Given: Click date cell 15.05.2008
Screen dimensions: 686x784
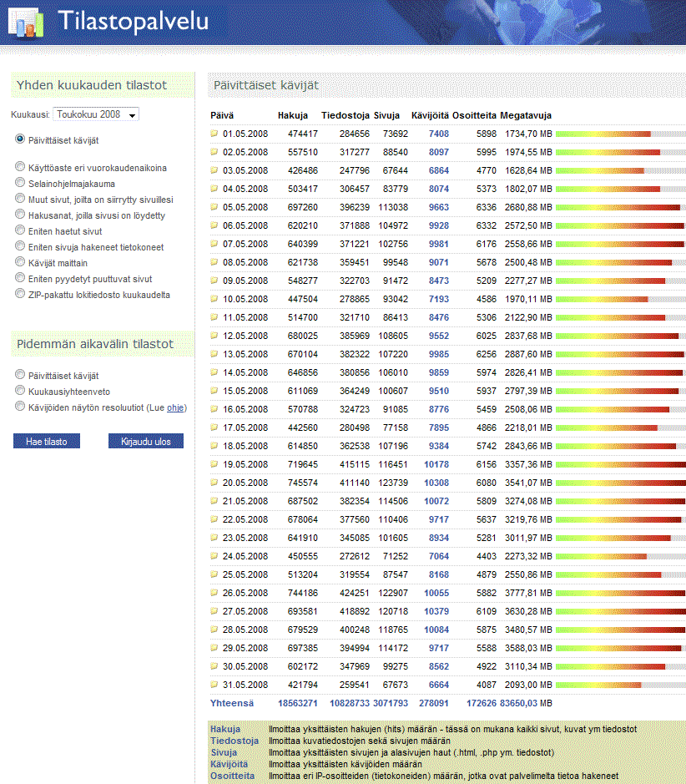Looking at the screenshot, I should coord(245,391).
